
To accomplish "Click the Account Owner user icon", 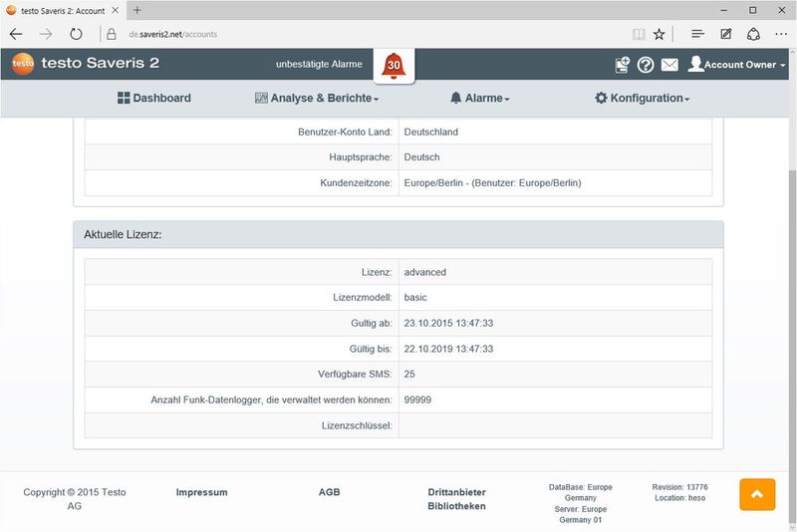I will pos(695,64).
